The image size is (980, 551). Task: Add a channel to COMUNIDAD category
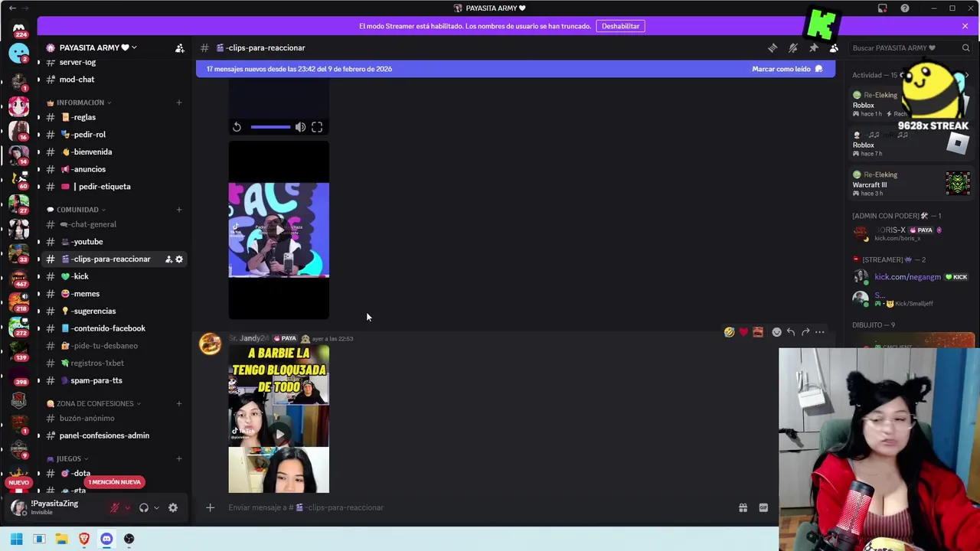[x=179, y=210]
